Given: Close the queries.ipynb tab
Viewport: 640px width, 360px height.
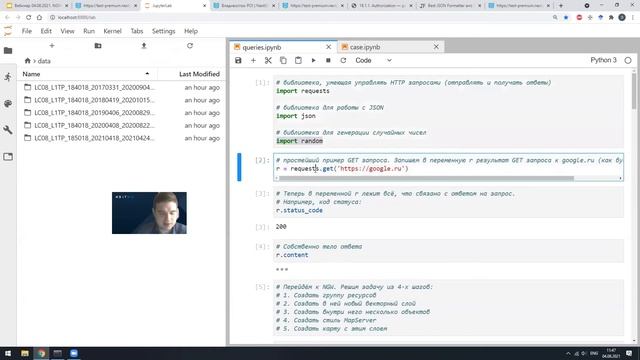Looking at the screenshot, I should click(x=329, y=47).
